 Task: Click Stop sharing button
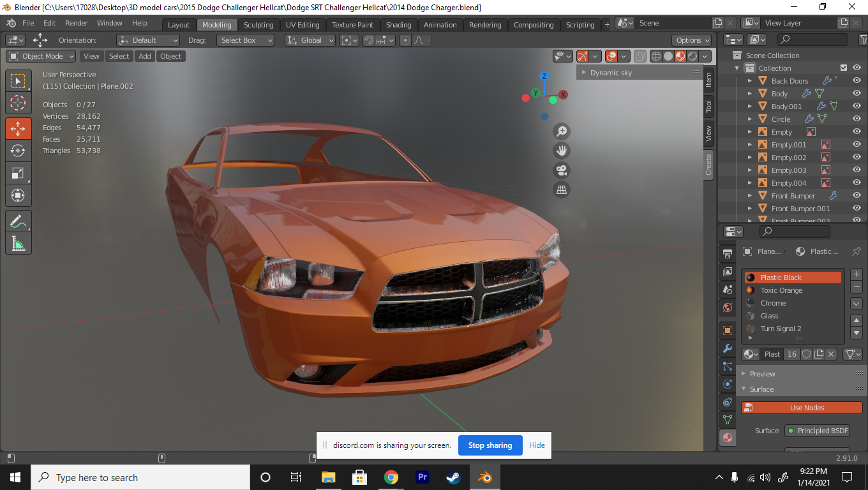[490, 445]
